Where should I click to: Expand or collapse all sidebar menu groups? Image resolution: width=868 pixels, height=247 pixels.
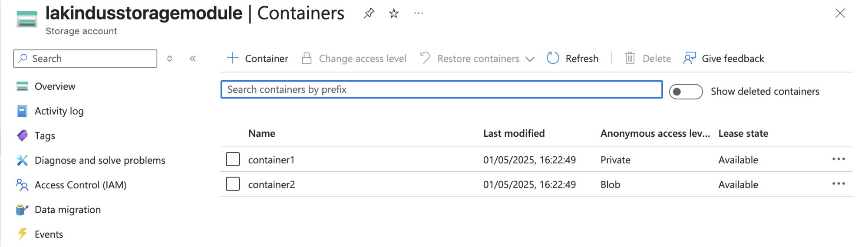click(x=170, y=59)
